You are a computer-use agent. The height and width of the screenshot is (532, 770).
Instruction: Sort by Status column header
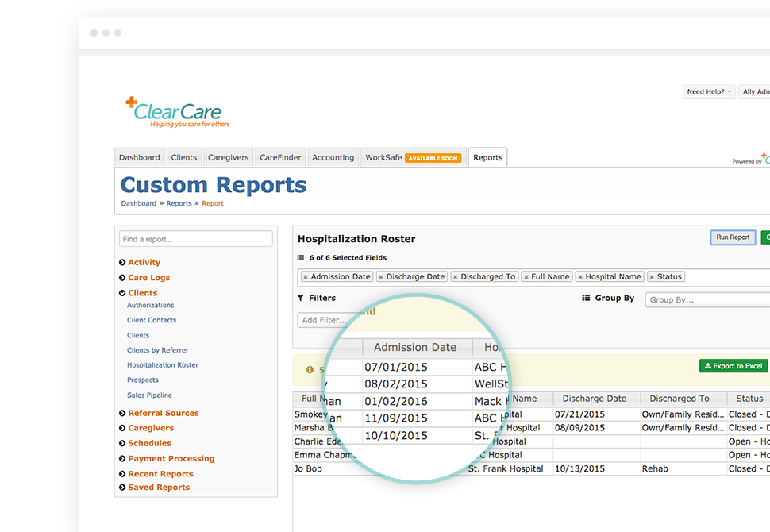coord(749,399)
